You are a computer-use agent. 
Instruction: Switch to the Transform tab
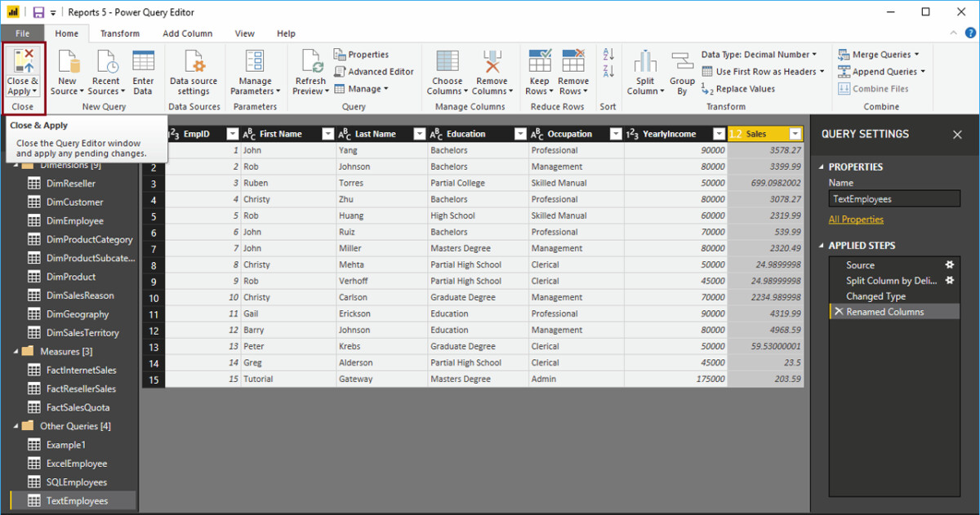[x=120, y=33]
